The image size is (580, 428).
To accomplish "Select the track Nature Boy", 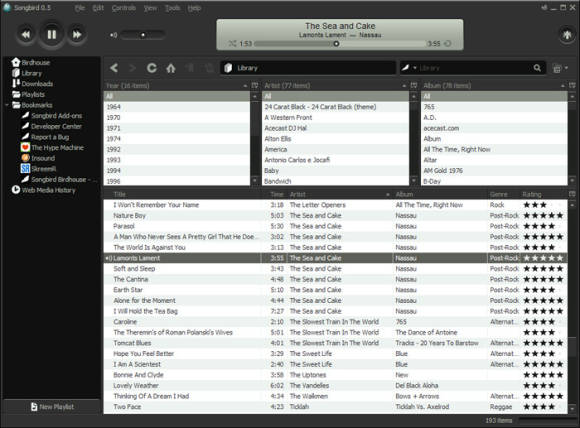I will [x=335, y=215].
